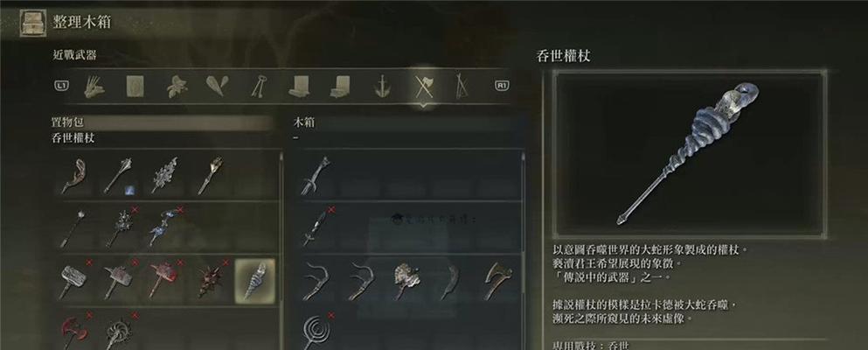Image resolution: width=868 pixels, height=350 pixels.
Task: Select the spiral ring whip in the chest
Action: tap(316, 331)
